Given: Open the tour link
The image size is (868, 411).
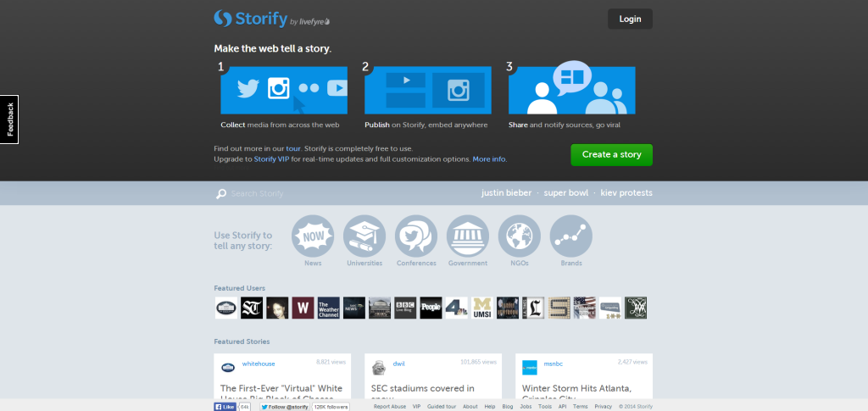Looking at the screenshot, I should click(x=293, y=149).
